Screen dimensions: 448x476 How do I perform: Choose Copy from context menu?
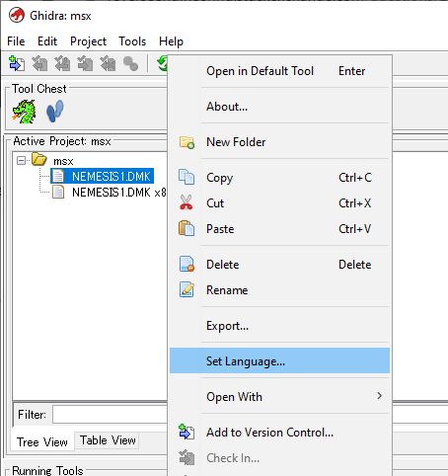tap(280, 178)
